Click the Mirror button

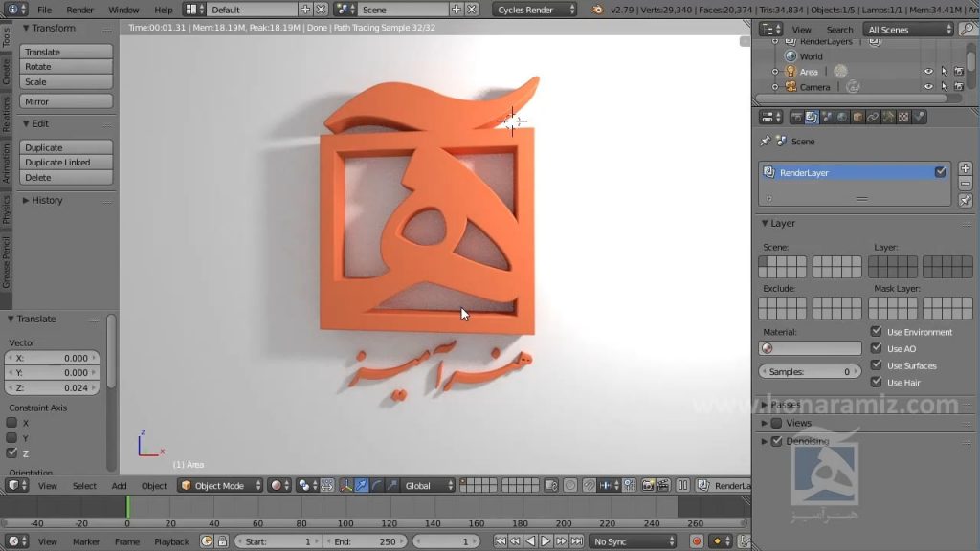[x=66, y=101]
